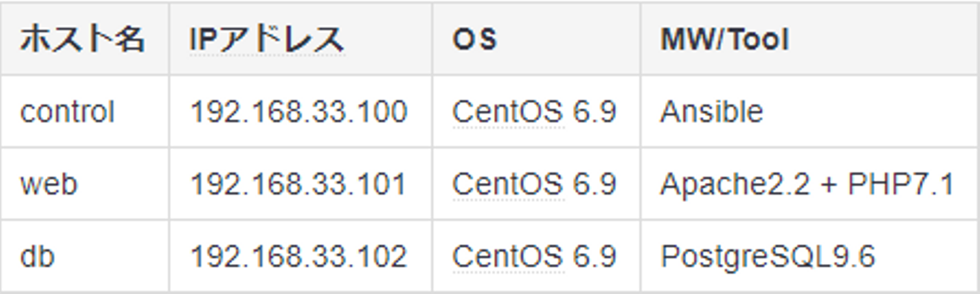Select the web hostname cell

(49, 184)
